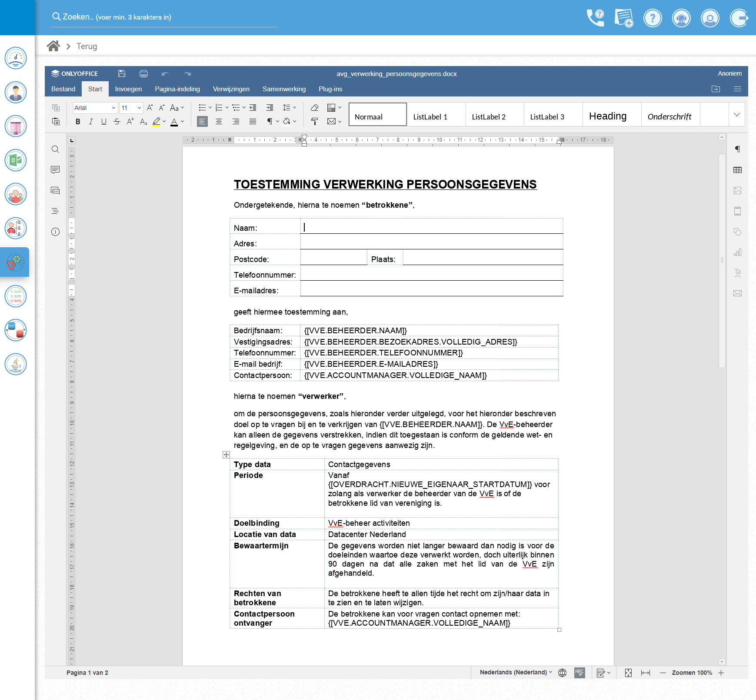Apply strikethrough formatting
The width and height of the screenshot is (756, 700).
pyautogui.click(x=117, y=122)
